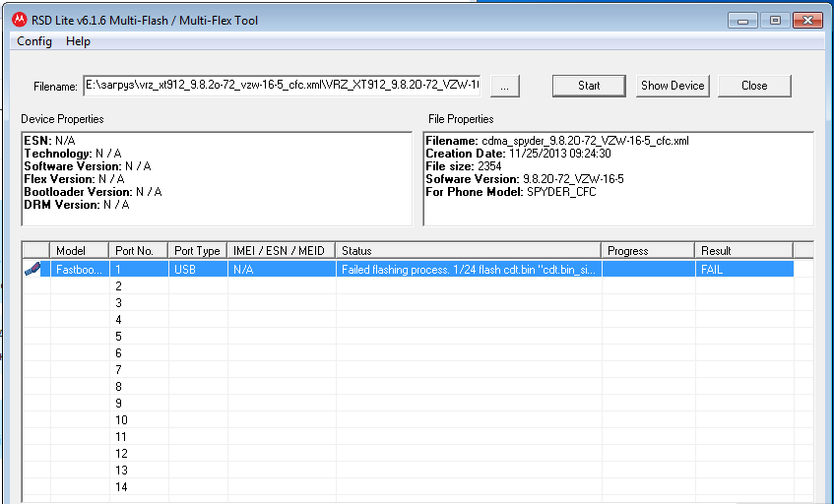Click 'Creation Date: 11/25/2013' line
The height and width of the screenshot is (504, 834).
(518, 154)
